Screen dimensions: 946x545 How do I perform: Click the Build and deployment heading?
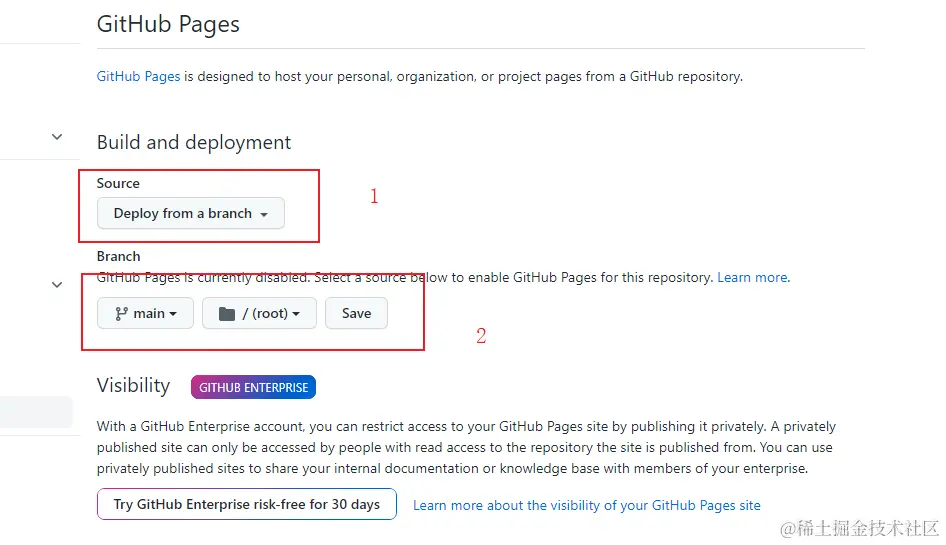(x=194, y=142)
